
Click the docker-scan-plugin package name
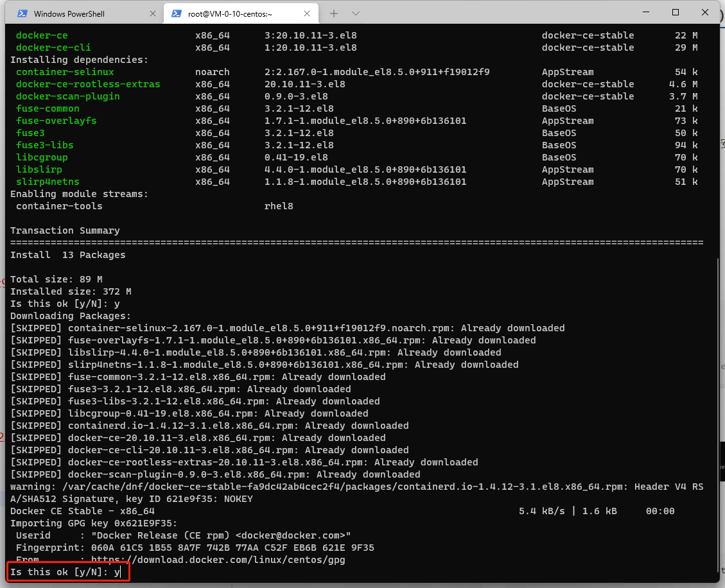click(67, 96)
